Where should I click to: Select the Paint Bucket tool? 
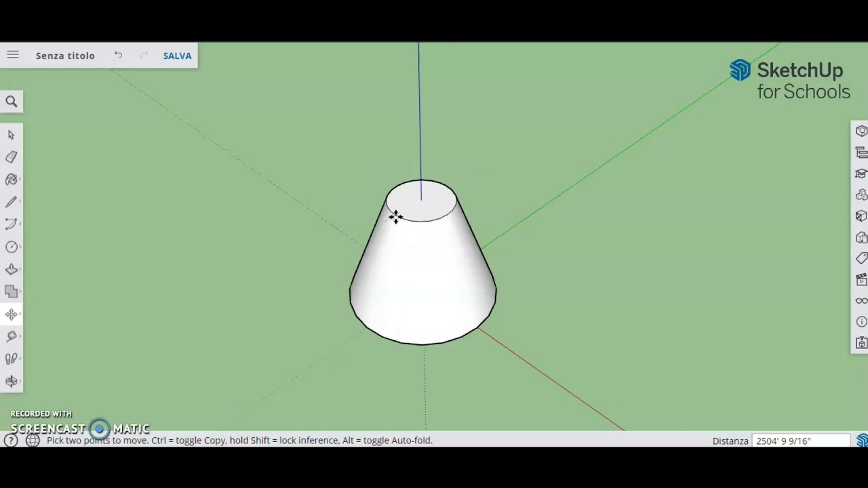(x=12, y=180)
